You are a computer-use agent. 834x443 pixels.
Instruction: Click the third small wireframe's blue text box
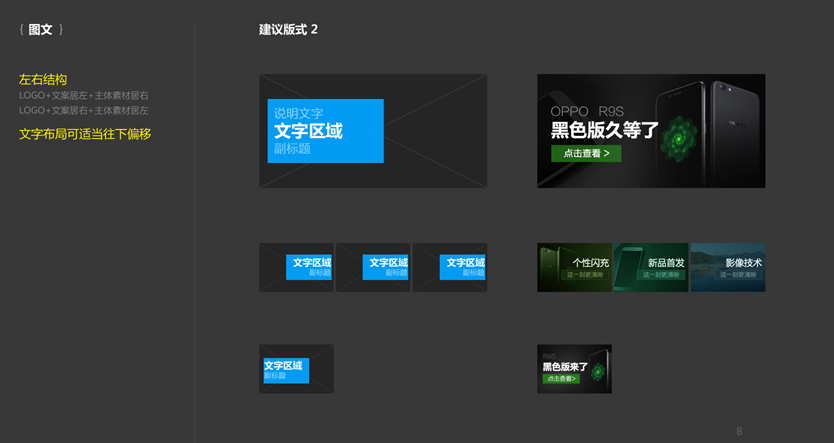coord(462,267)
